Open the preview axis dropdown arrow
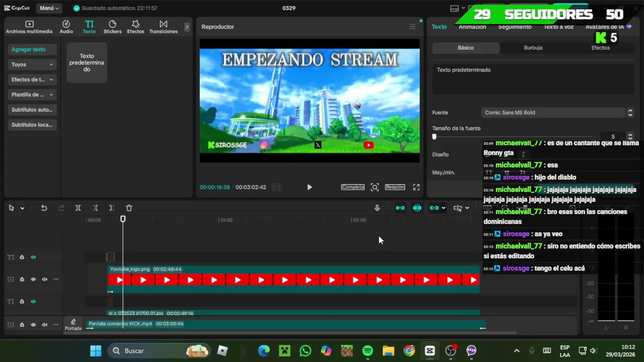Screen dimensions: 644x362 coord(467,208)
